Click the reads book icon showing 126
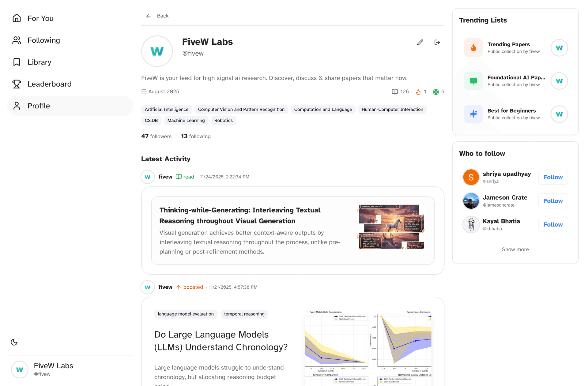 pyautogui.click(x=395, y=92)
